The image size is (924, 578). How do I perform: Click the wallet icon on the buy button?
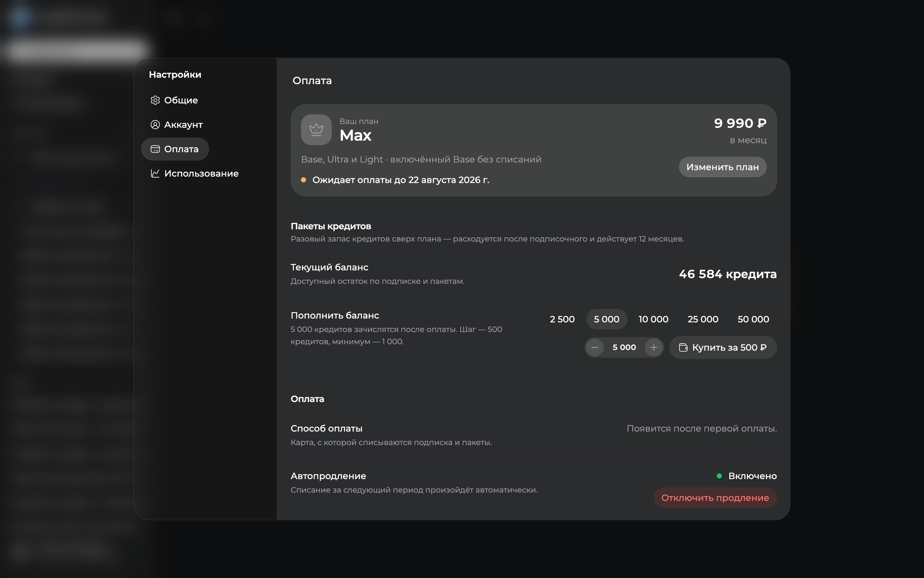click(x=683, y=347)
